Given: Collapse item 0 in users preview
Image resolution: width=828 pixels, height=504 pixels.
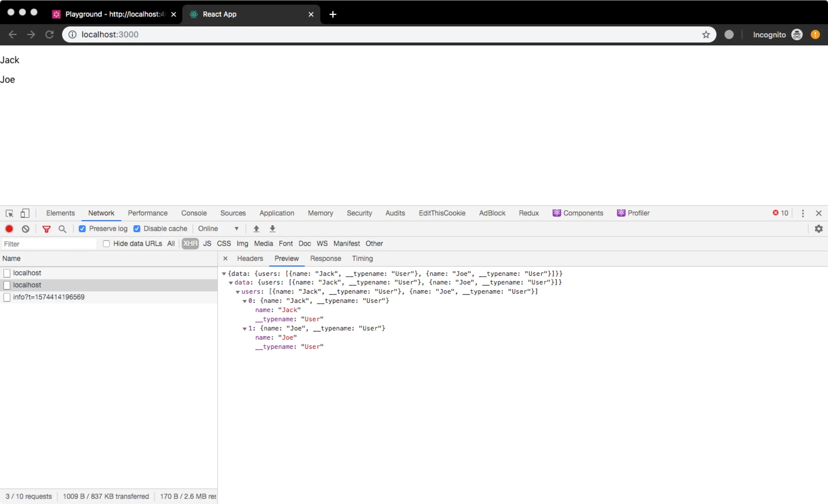Looking at the screenshot, I should pos(245,301).
